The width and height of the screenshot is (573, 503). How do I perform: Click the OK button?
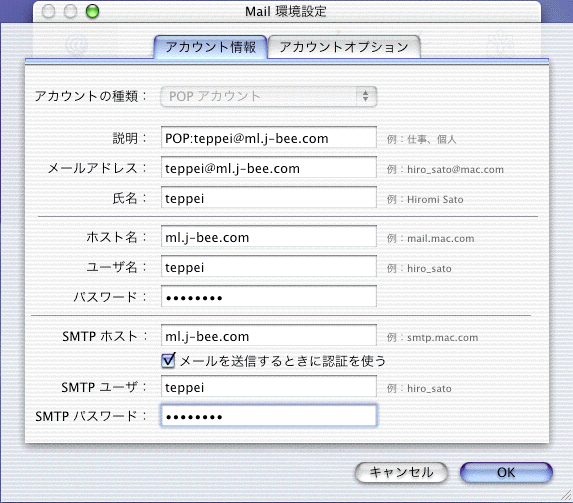506,473
